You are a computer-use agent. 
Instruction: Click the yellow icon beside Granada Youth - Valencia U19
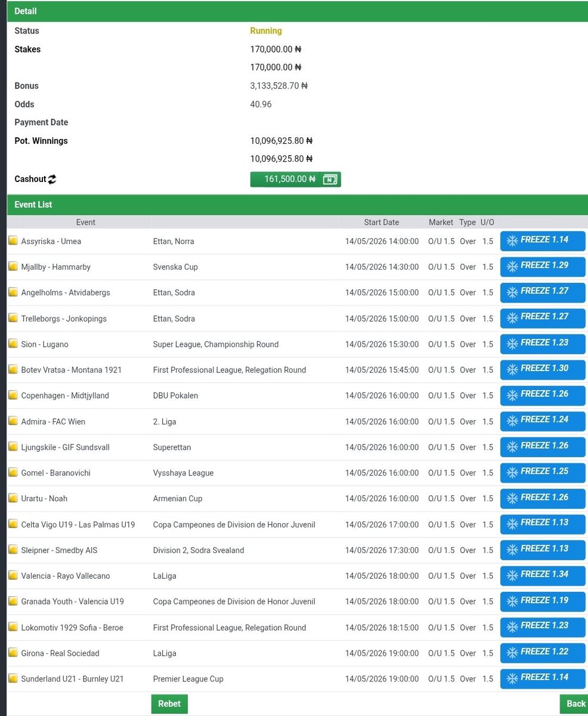click(x=13, y=601)
